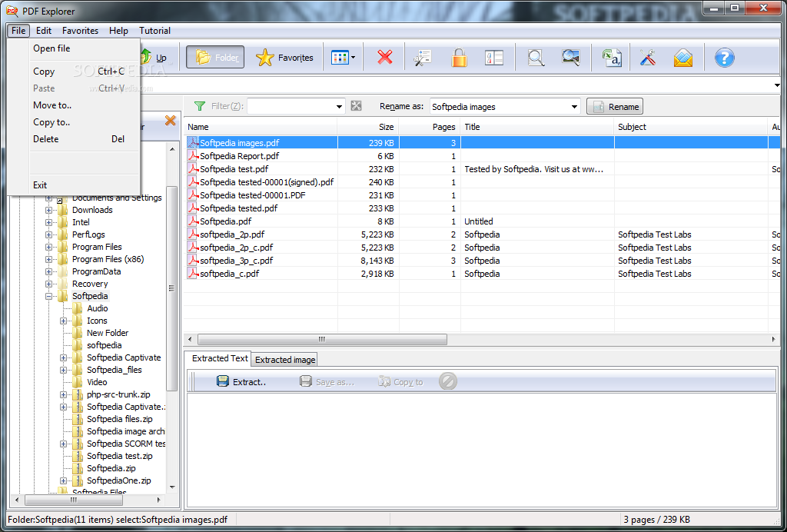Open the crossed tools settings icon
787x532 pixels.
point(648,57)
